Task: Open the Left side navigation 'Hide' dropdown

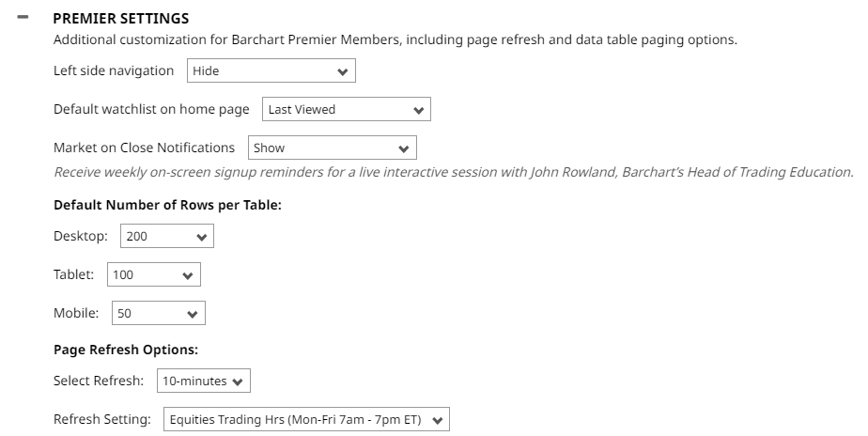Action: pyautogui.click(x=263, y=71)
